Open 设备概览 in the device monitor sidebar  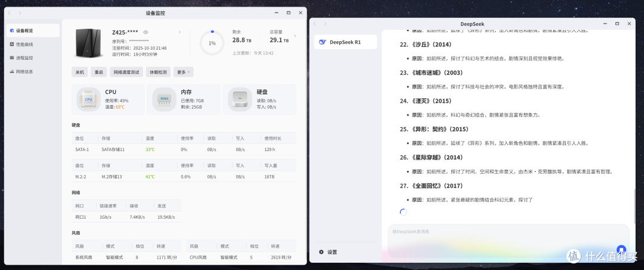pos(33,30)
